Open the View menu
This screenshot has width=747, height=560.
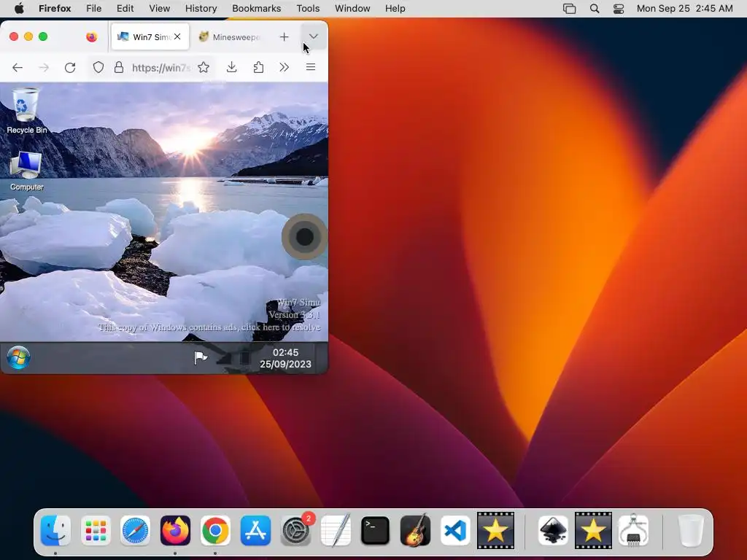(160, 9)
